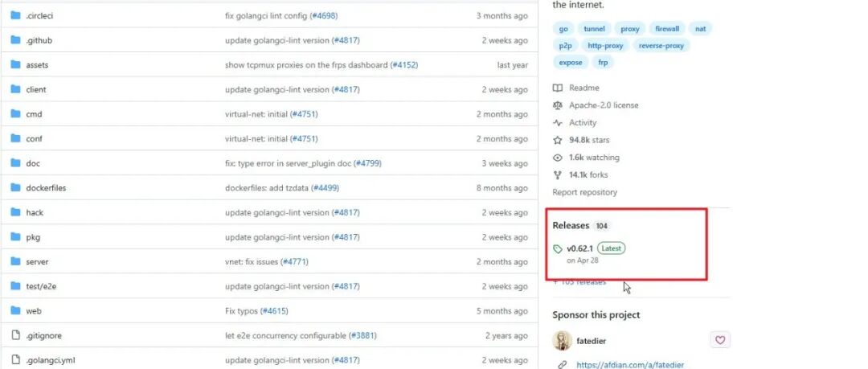Click the .github folder icon
This screenshot has height=369, width=868.
pyautogui.click(x=15, y=40)
